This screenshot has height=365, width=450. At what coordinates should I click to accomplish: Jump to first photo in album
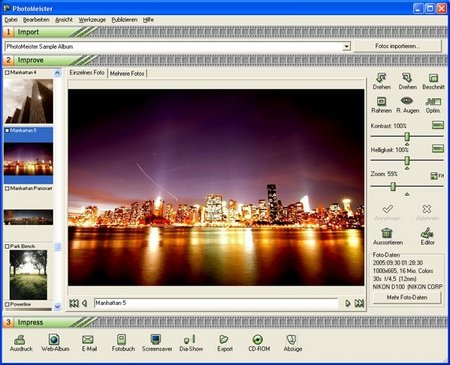pyautogui.click(x=74, y=303)
